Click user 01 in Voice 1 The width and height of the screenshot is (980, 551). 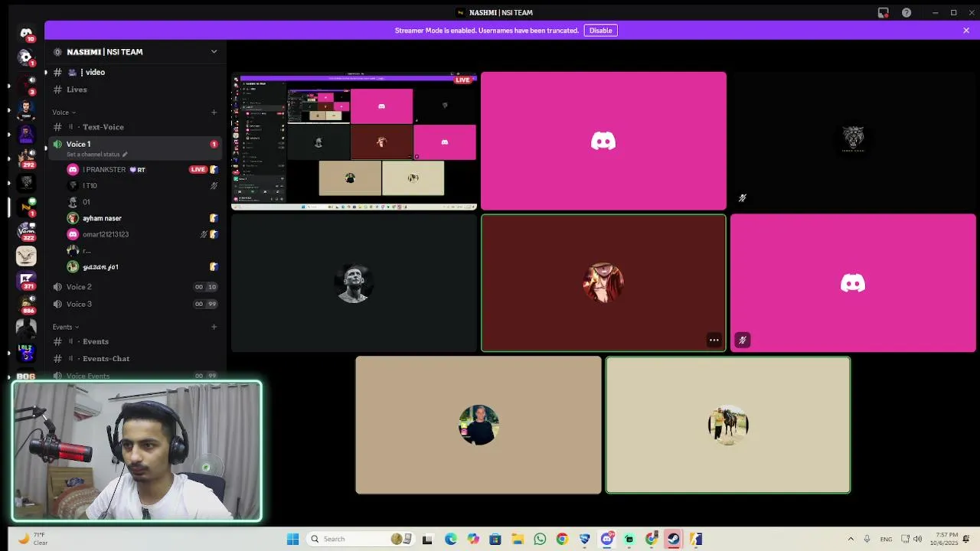click(142, 202)
